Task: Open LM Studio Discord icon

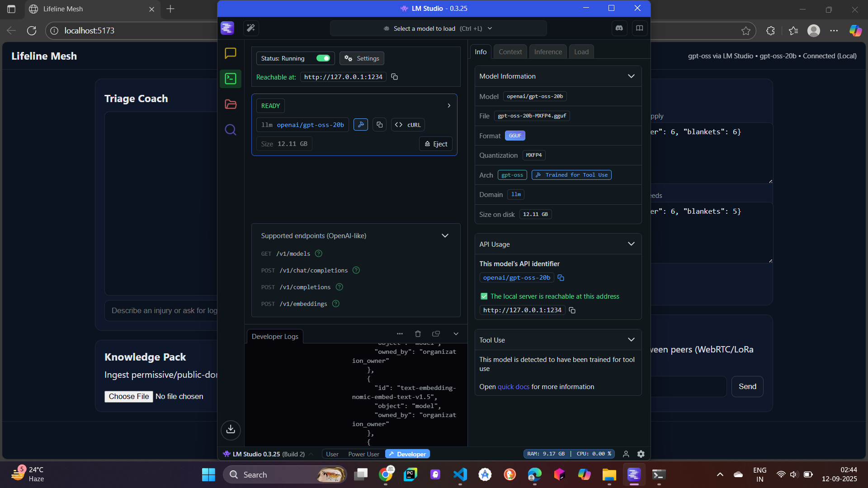Action: click(619, 28)
